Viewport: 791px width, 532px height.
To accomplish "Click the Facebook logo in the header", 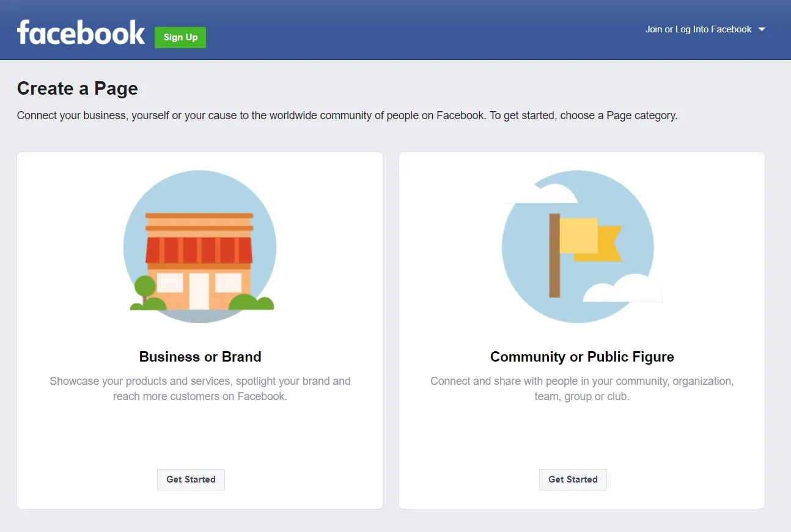I will (x=81, y=32).
